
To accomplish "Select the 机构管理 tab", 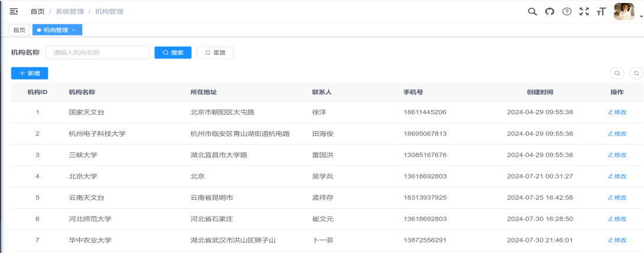I will point(56,30).
